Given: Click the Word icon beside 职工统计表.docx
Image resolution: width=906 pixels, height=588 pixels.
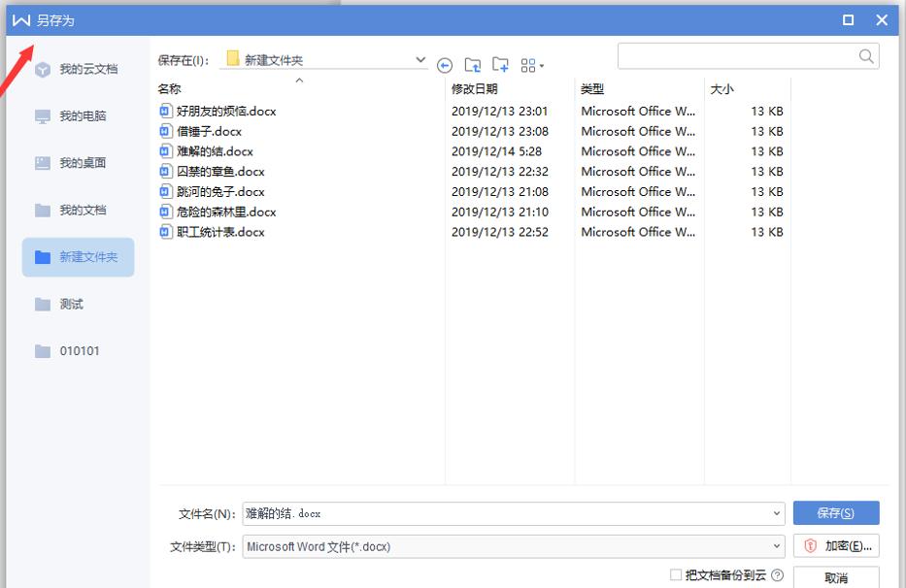Looking at the screenshot, I should [x=164, y=232].
